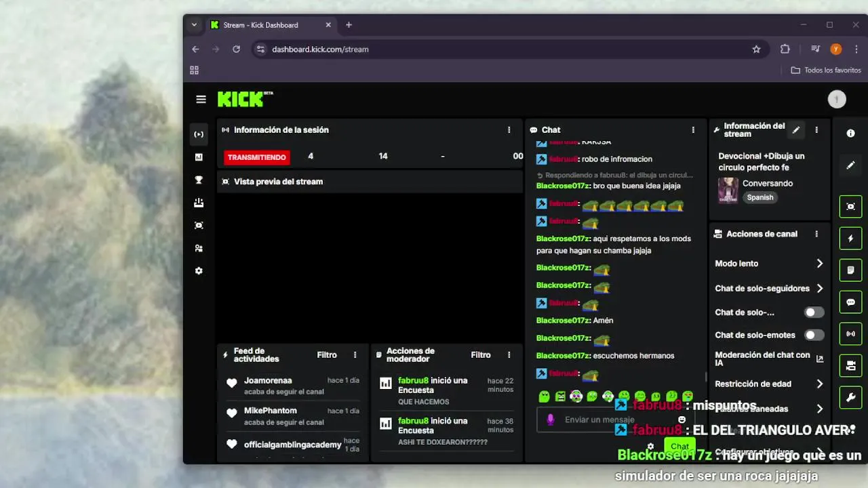Toggle the broadcast signal widget icon

(850, 334)
